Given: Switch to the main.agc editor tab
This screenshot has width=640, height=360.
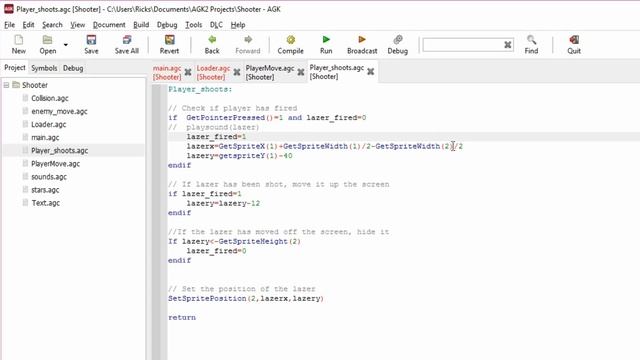Looking at the screenshot, I should [167, 72].
